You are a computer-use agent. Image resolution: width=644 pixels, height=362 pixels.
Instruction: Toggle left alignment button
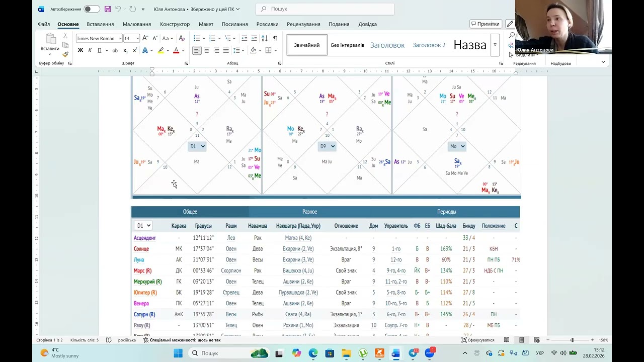tap(197, 50)
